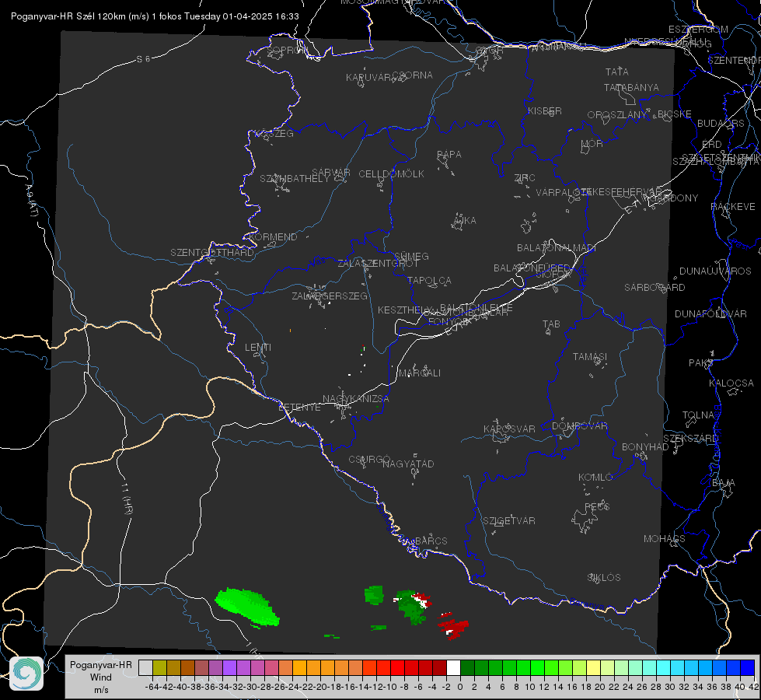The image size is (761, 700).
Task: Select the SIKLÓS label
Action: click(604, 578)
